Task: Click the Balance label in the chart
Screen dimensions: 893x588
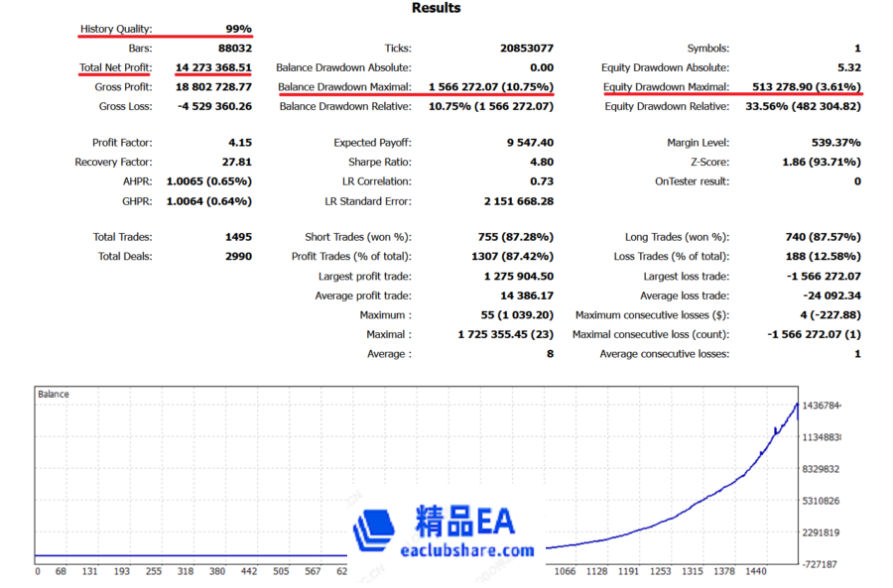Action: tap(54, 394)
